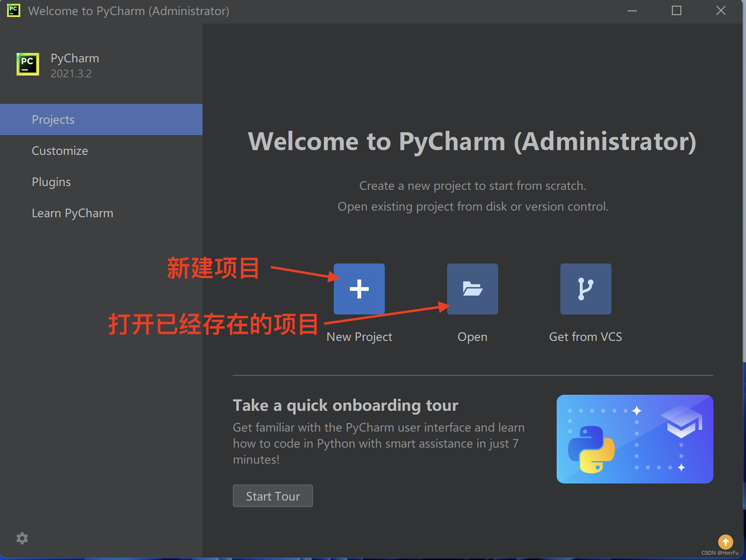Click the Open folder icon

[x=473, y=289]
